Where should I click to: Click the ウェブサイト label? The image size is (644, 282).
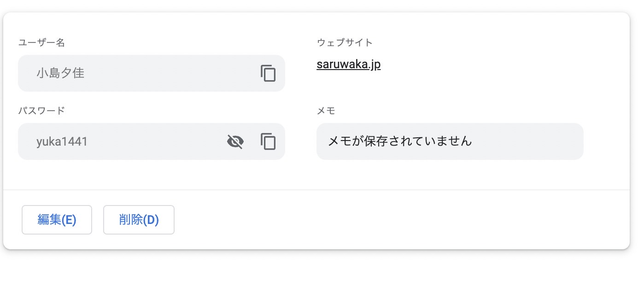tap(345, 43)
